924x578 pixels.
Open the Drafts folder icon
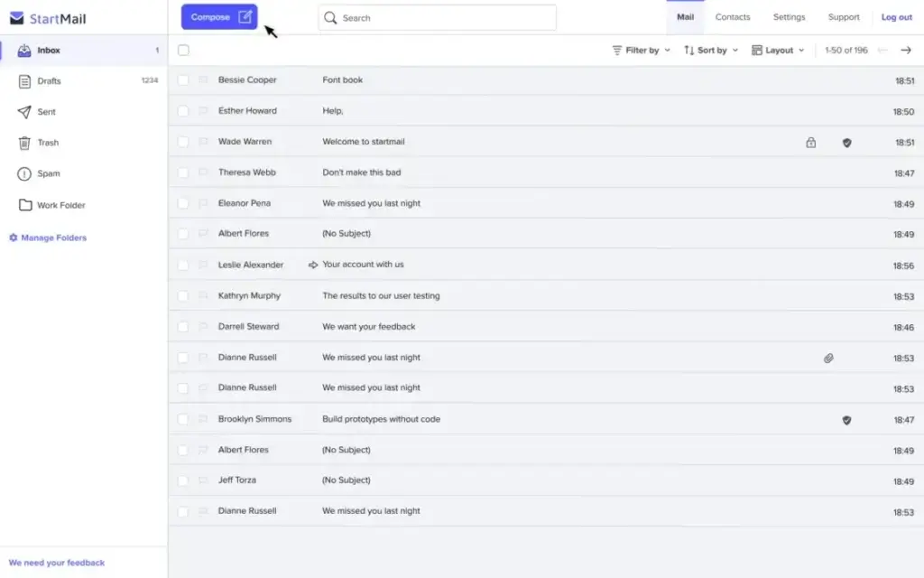[24, 81]
